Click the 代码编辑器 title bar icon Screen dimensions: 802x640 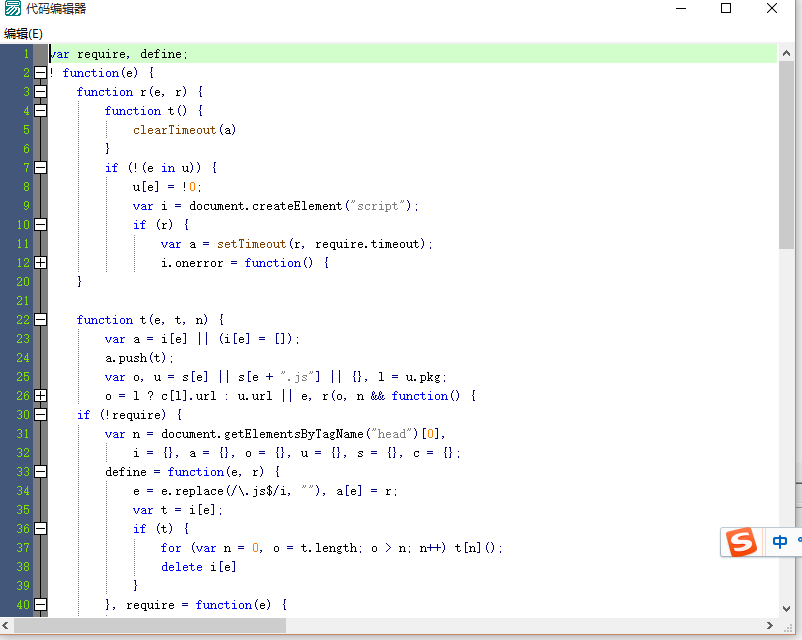tap(13, 9)
